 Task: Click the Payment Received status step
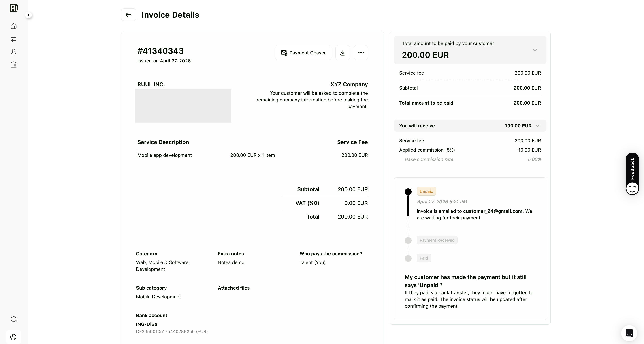[437, 240]
